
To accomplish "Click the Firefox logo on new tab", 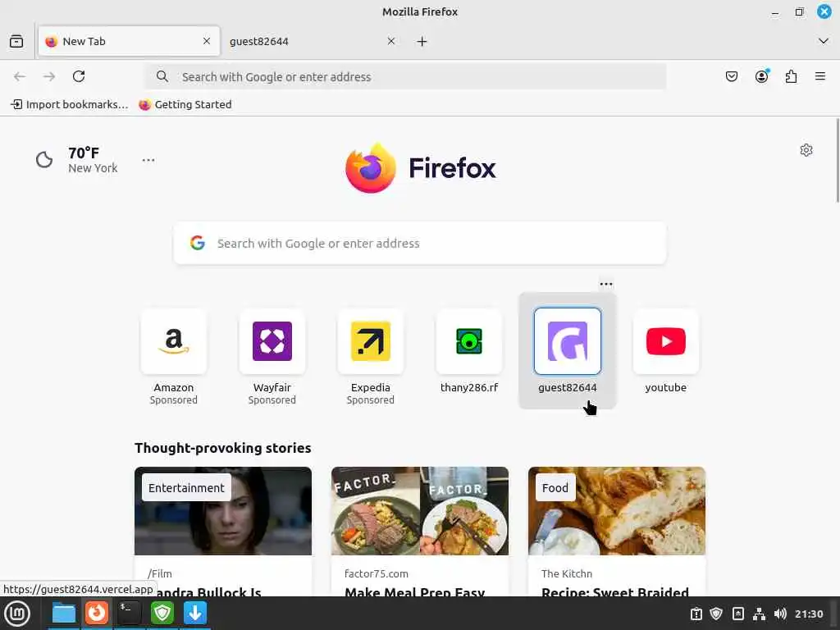I will click(x=421, y=167).
